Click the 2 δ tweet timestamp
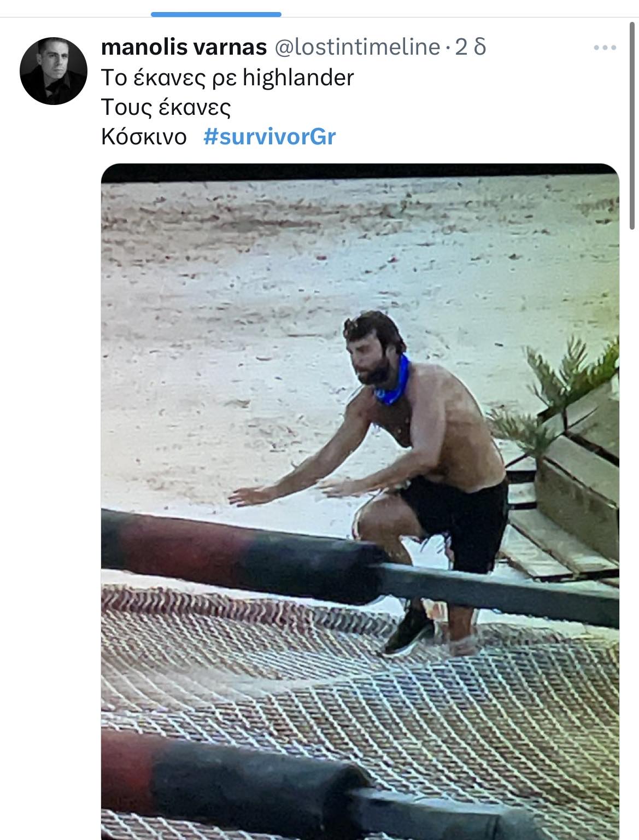This screenshot has width=639, height=840. 470,47
